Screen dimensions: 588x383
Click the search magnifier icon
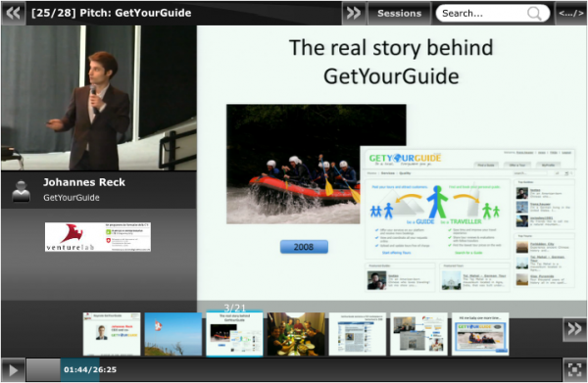[534, 13]
